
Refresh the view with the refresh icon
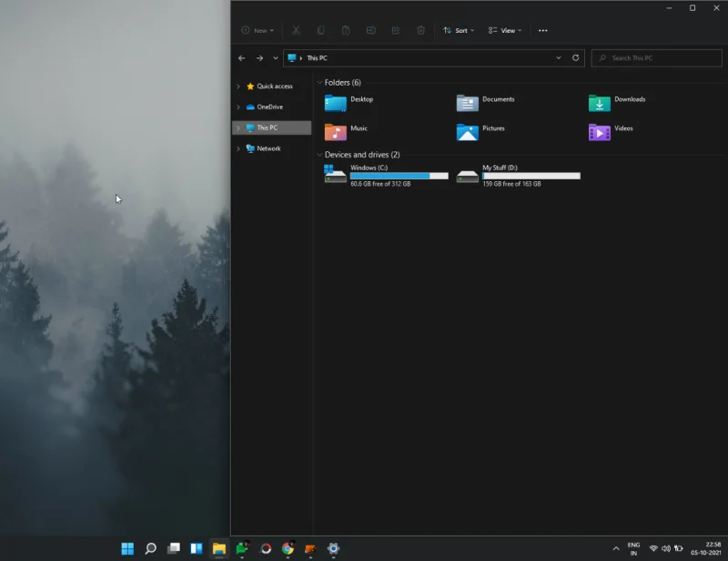click(575, 58)
